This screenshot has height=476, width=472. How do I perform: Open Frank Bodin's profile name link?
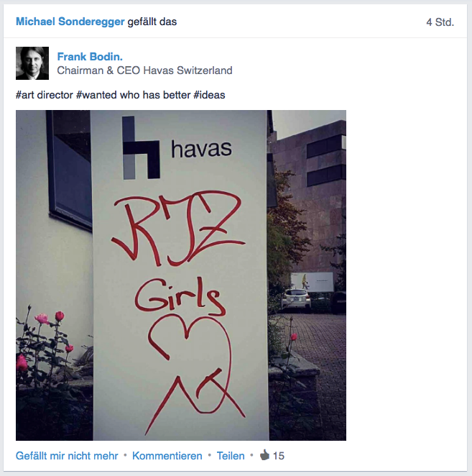(90, 57)
